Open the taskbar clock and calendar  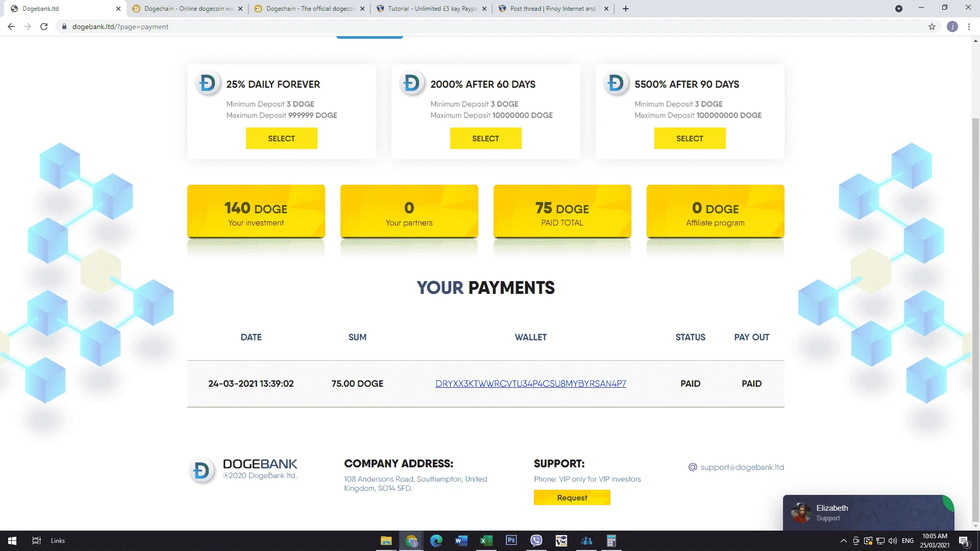point(935,541)
